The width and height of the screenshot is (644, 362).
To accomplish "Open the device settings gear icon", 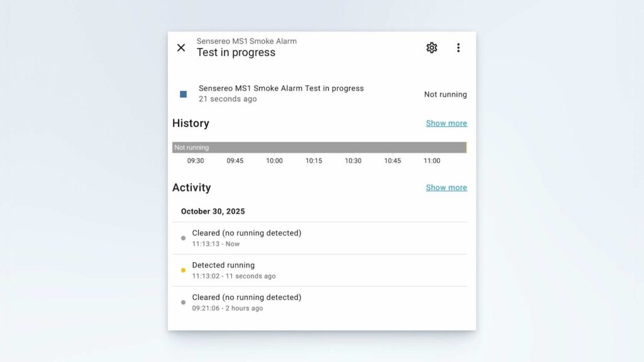I will tap(431, 47).
